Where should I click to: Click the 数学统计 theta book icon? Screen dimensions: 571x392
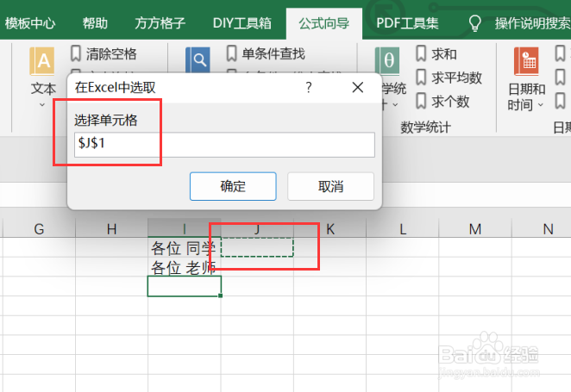(387, 60)
